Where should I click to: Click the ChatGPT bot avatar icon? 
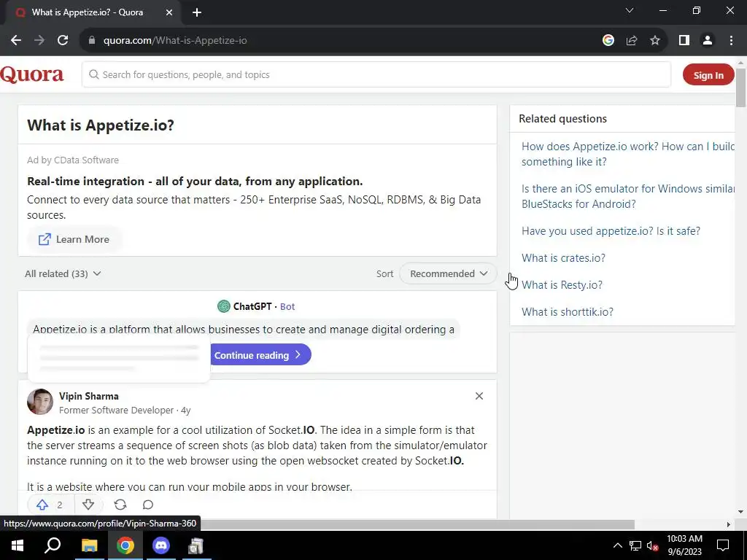click(223, 306)
